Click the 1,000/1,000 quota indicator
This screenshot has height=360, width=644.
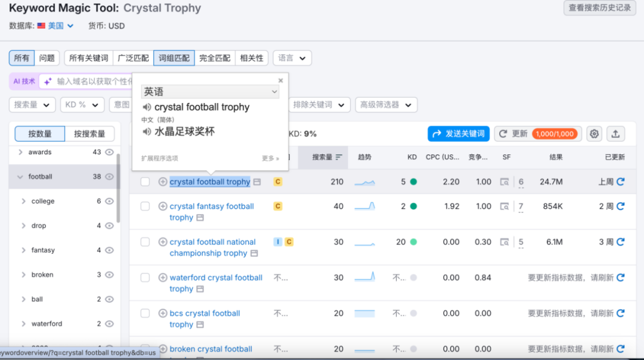(555, 134)
